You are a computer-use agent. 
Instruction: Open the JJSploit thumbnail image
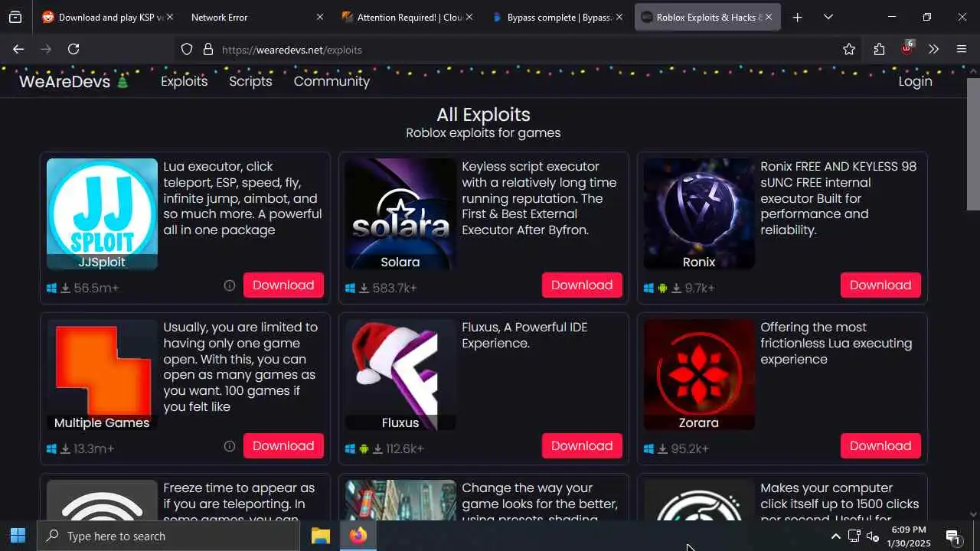tap(102, 214)
